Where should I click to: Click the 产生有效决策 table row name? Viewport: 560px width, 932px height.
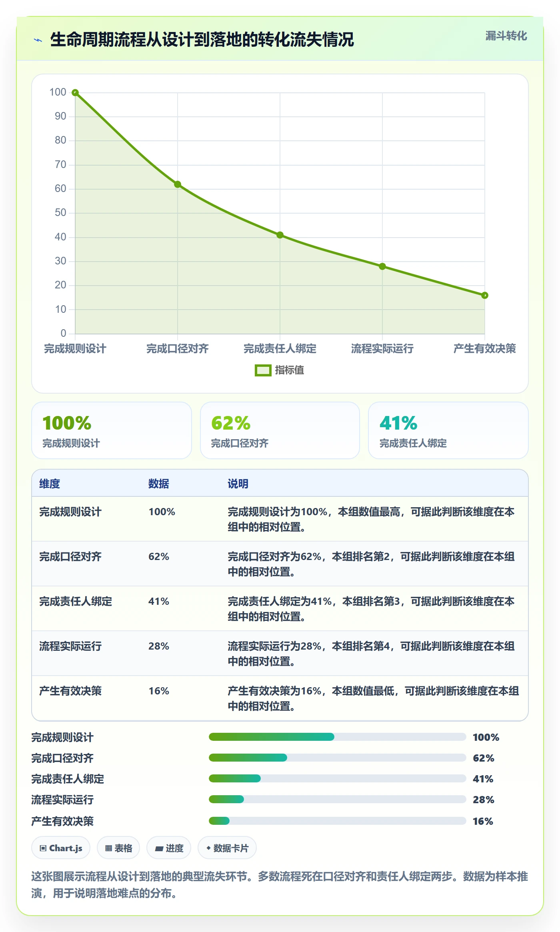70,691
